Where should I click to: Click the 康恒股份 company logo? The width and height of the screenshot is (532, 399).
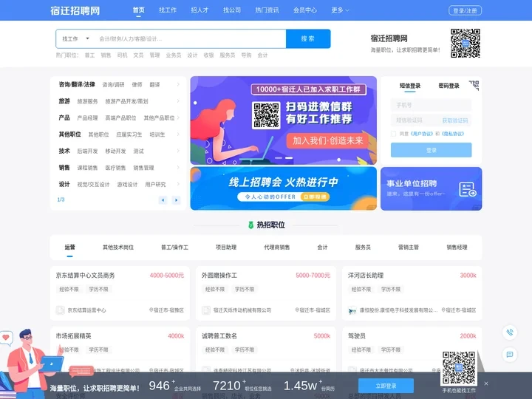352,310
